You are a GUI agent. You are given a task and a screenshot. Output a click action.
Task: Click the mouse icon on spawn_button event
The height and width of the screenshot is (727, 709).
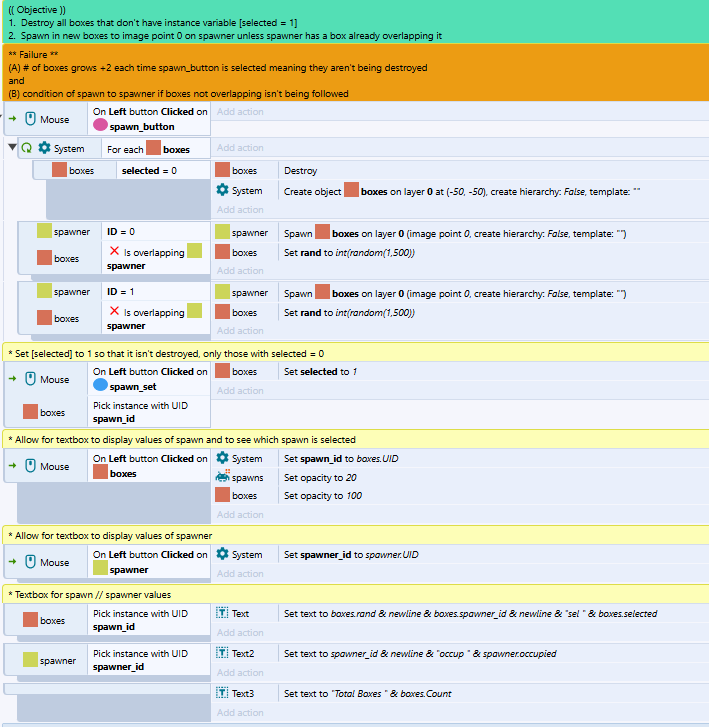pos(30,119)
